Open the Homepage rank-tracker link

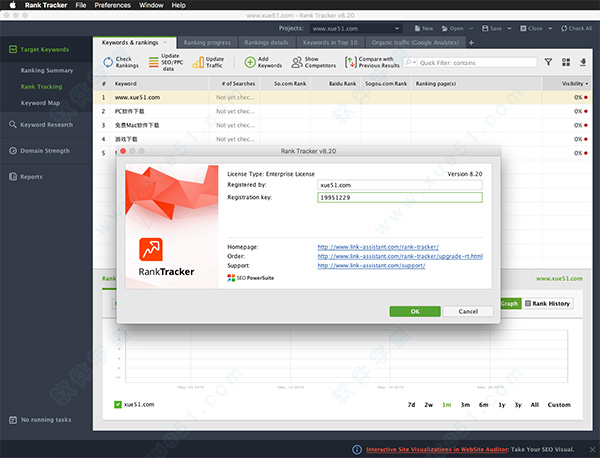tap(378, 247)
